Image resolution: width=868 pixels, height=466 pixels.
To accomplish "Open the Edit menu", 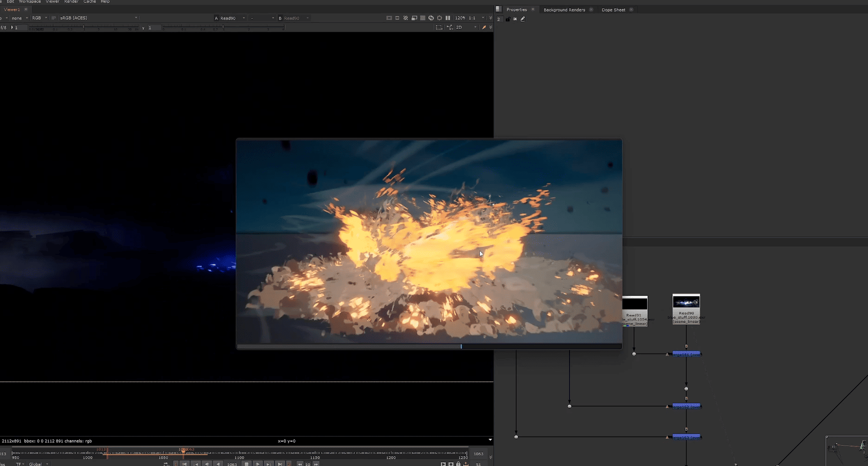I will pos(10,2).
